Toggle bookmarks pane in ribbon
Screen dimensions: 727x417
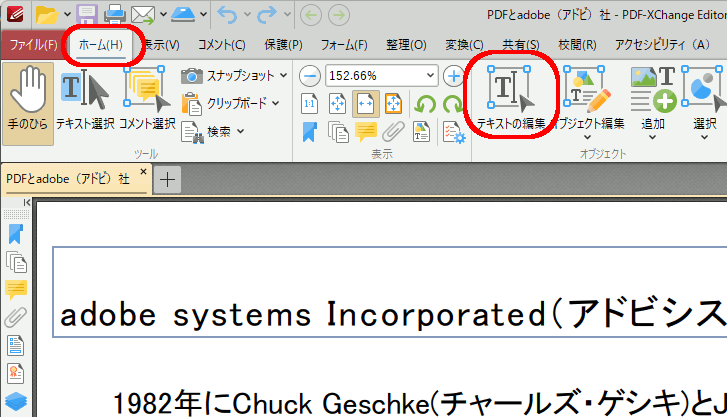click(x=310, y=132)
